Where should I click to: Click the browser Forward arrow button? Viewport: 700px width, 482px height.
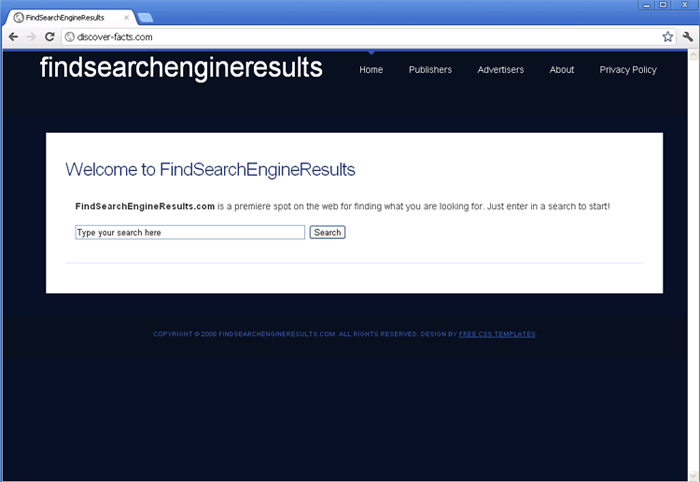(x=31, y=37)
